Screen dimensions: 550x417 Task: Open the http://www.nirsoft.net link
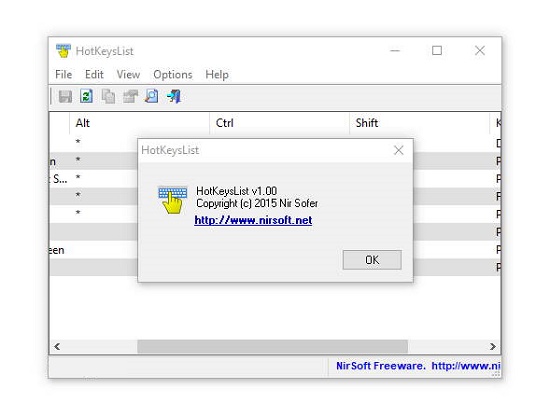[253, 220]
